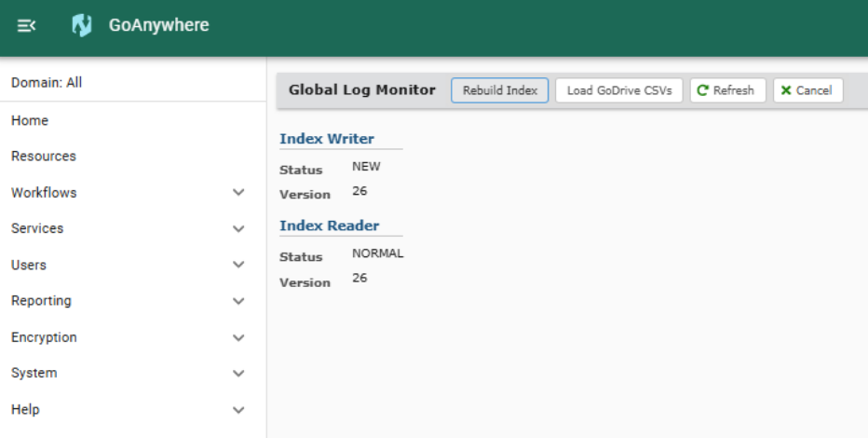The image size is (868, 438).
Task: Expand the Reporting chevron
Action: point(238,301)
